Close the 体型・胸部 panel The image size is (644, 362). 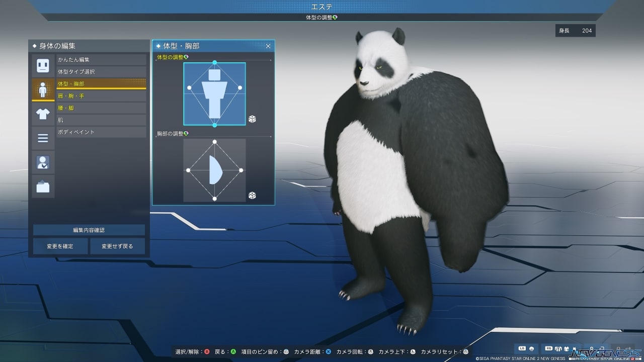pos(268,46)
